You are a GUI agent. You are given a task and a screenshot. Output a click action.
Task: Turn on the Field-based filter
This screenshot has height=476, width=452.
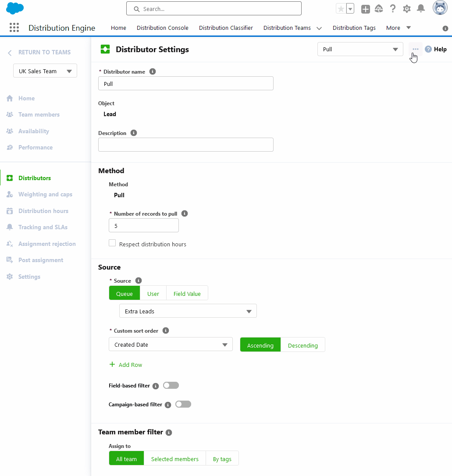pyautogui.click(x=171, y=385)
